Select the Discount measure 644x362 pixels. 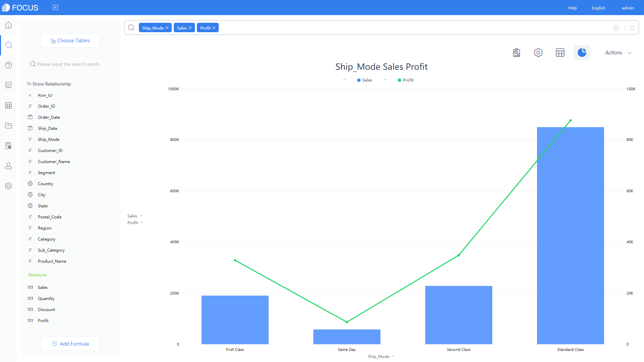46,309
